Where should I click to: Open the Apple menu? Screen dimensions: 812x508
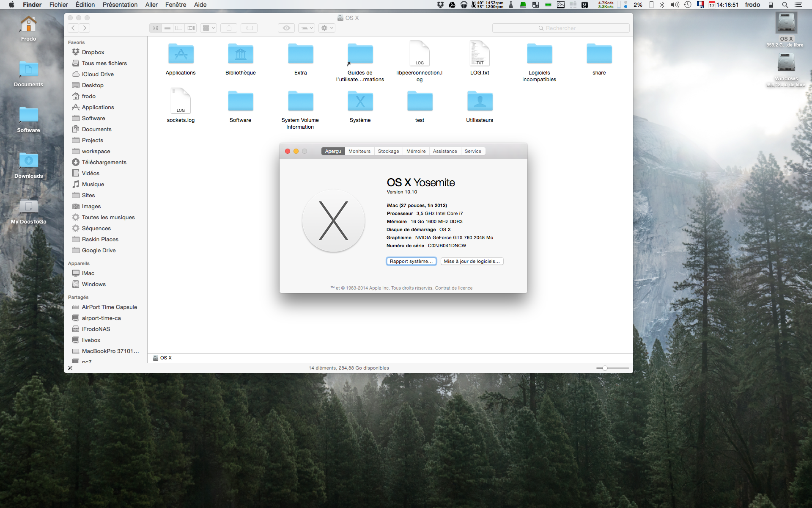click(11, 5)
